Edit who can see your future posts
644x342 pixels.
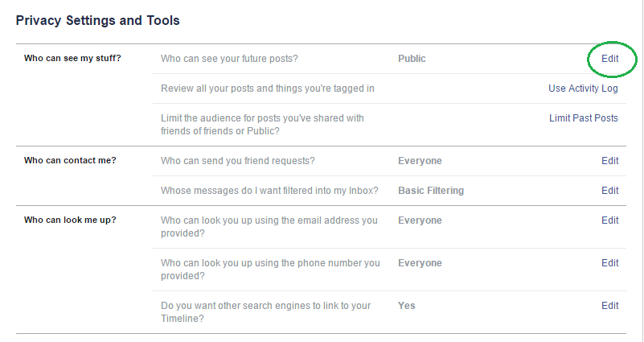tap(610, 59)
